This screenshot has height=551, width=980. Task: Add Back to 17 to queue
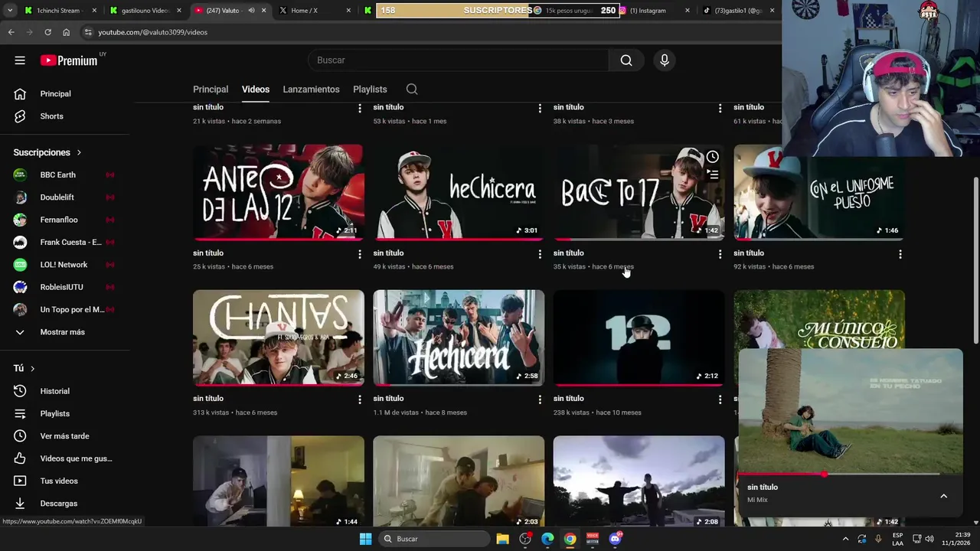712,174
